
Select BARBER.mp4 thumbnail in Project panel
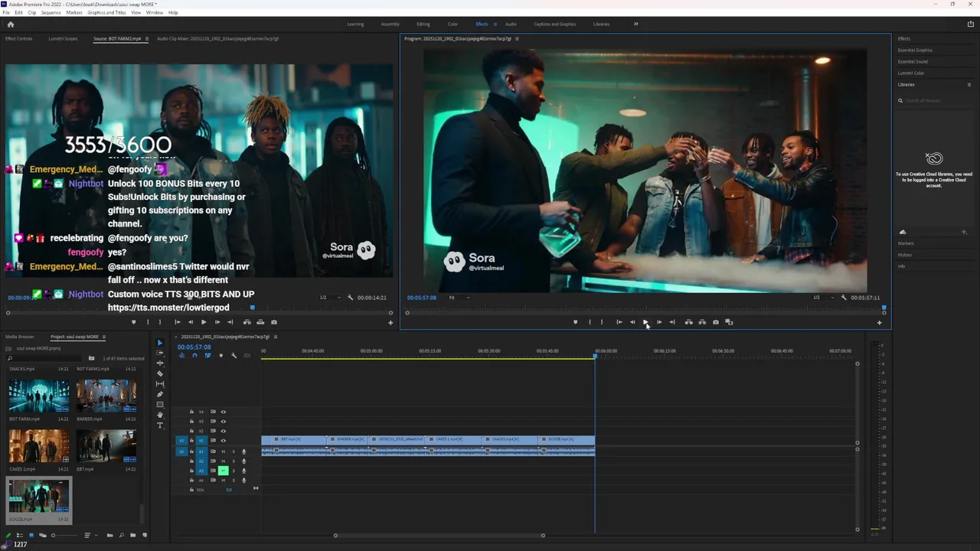click(x=106, y=396)
